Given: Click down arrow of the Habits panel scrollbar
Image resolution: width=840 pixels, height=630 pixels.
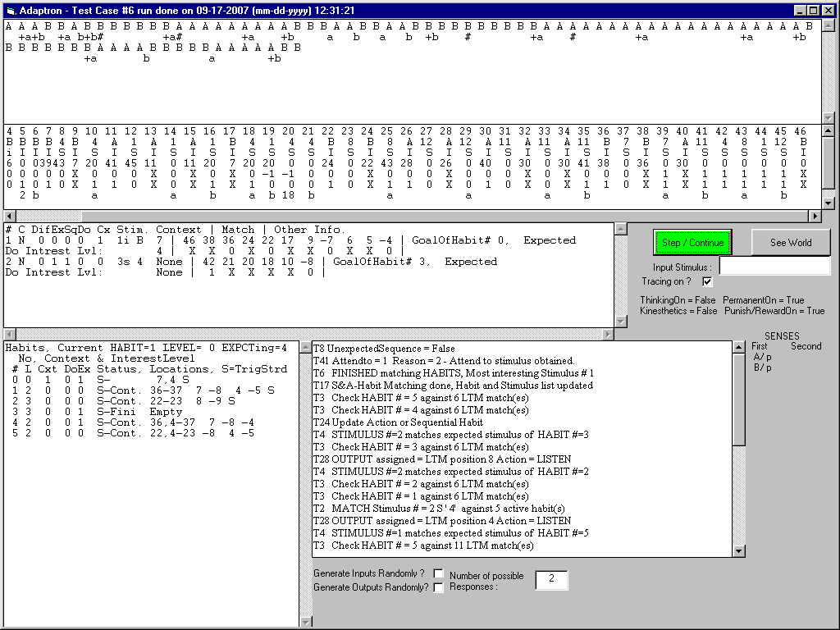Looking at the screenshot, I should (306, 622).
